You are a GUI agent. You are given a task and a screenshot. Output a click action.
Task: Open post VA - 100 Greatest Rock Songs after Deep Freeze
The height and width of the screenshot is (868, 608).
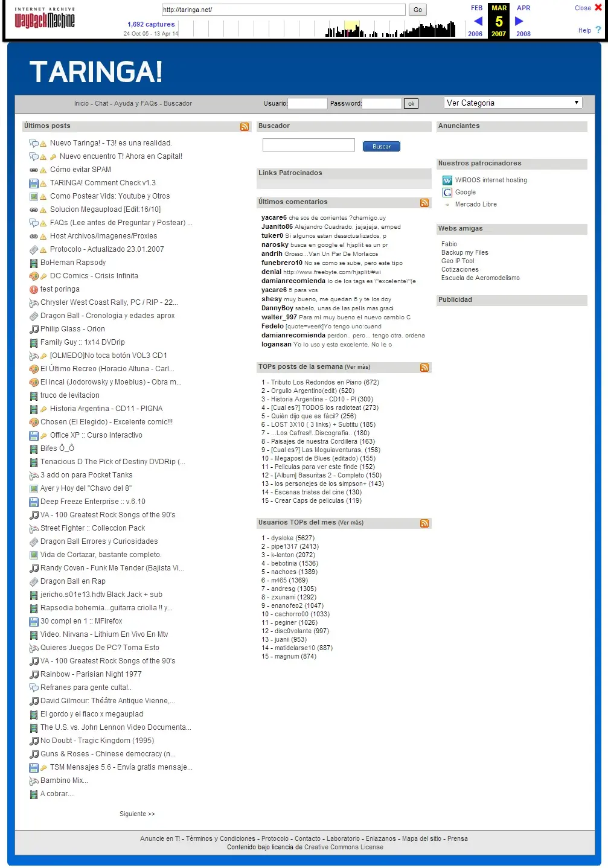tap(108, 515)
